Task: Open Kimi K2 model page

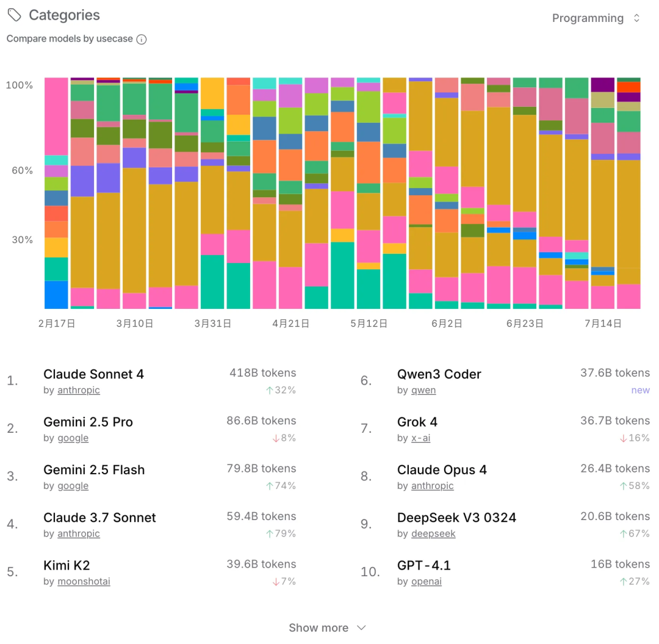Action: click(67, 565)
